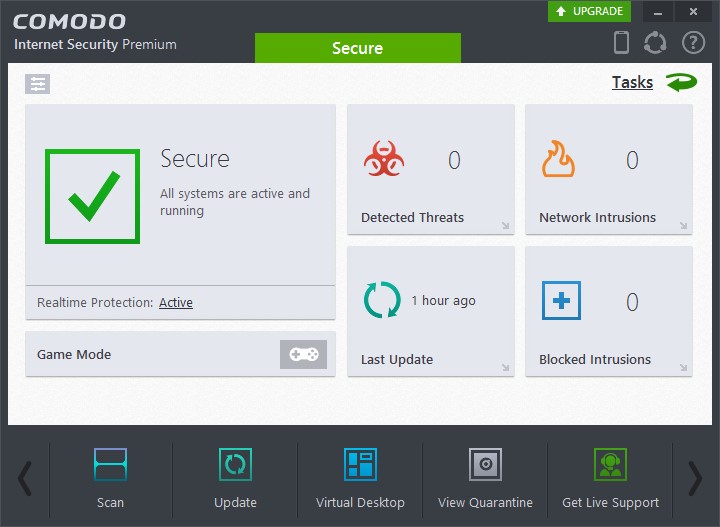Open the Tasks link

632,83
